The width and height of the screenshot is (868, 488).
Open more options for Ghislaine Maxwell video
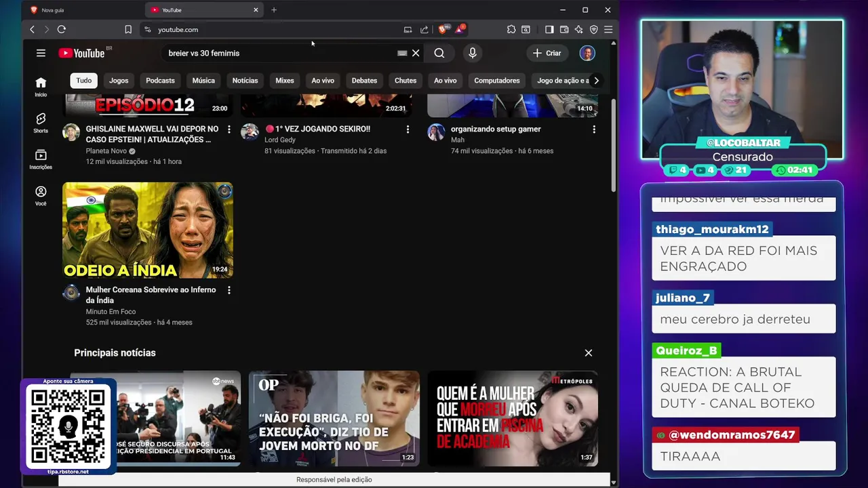(x=229, y=129)
